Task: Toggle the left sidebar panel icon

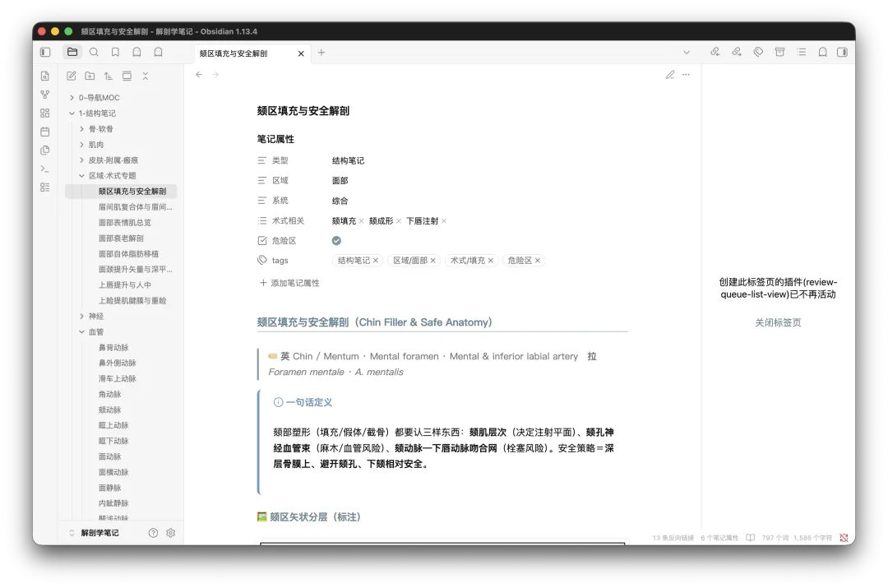Action: 45,52
